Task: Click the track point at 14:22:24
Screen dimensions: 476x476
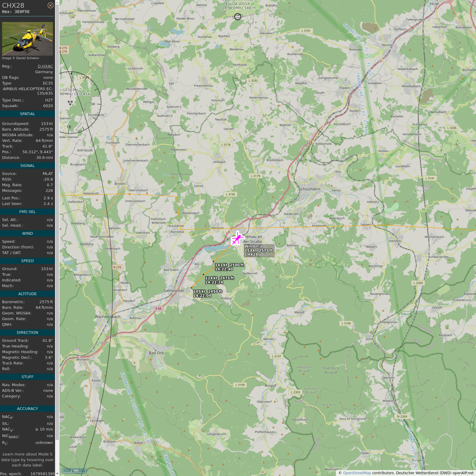Action: coord(203,275)
